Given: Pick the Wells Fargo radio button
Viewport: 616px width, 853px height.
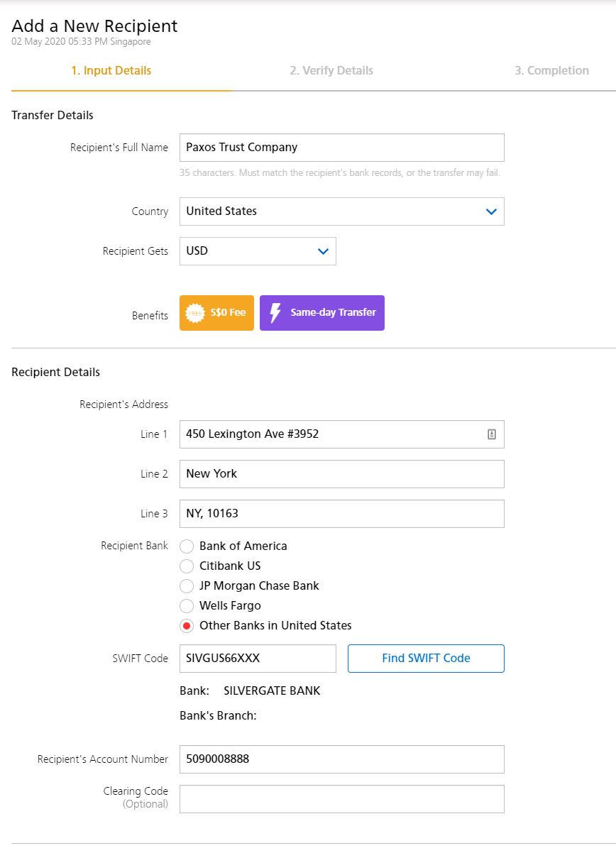Looking at the screenshot, I should [x=187, y=606].
